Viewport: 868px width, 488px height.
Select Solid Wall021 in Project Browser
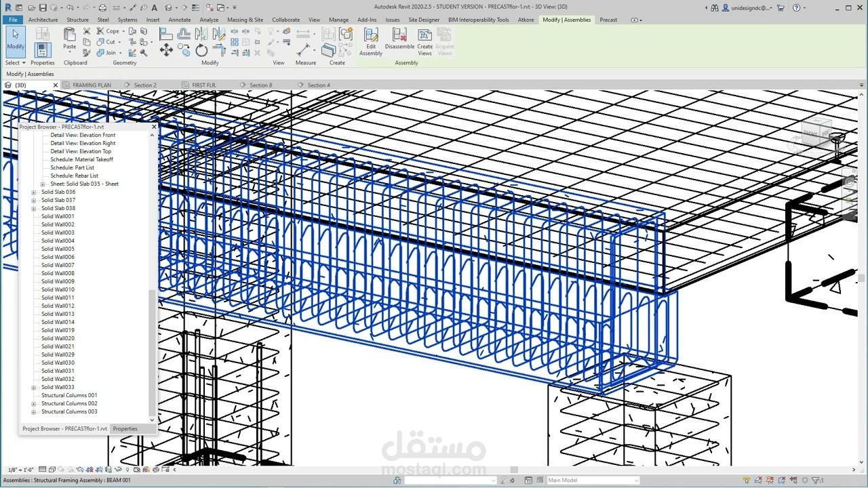click(58, 346)
